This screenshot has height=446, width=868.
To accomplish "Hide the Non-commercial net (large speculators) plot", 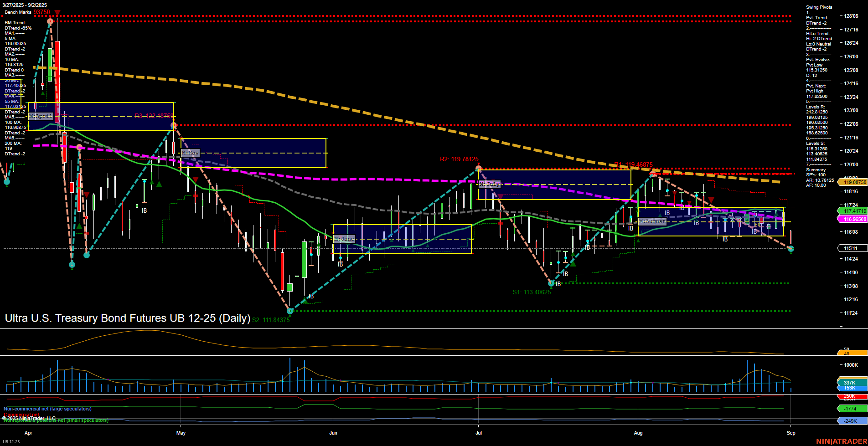I will tap(47, 409).
